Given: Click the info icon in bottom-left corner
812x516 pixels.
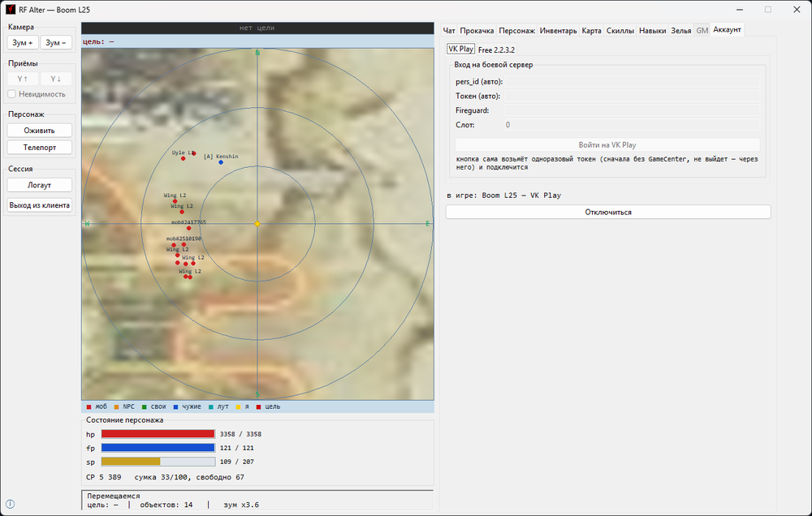Looking at the screenshot, I should pyautogui.click(x=10, y=504).
